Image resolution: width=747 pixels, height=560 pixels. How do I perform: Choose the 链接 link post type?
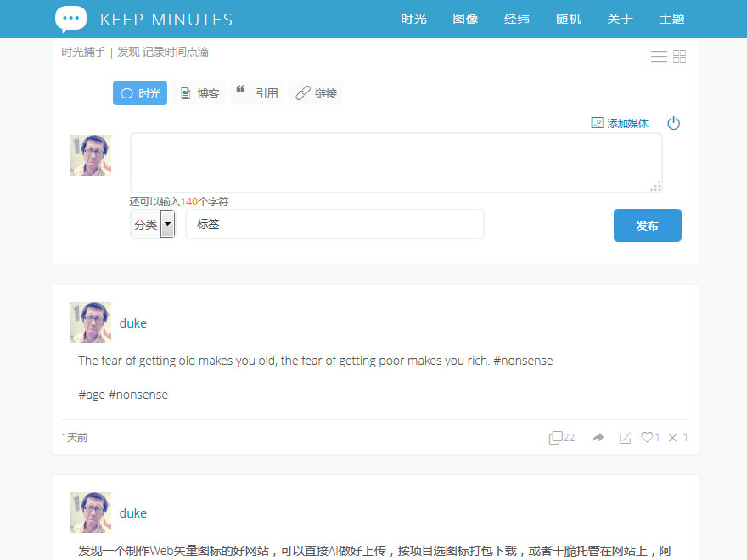pyautogui.click(x=316, y=93)
